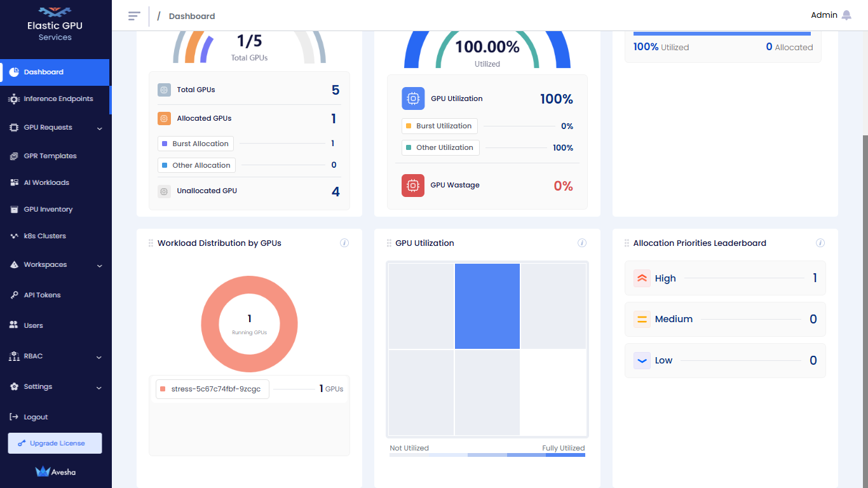Click info icon on Workload Distribution card
Image resolution: width=868 pixels, height=488 pixels.
[344, 243]
